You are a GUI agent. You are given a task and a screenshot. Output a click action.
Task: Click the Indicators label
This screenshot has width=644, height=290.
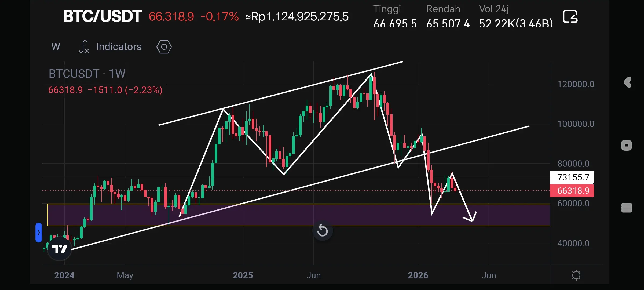tap(119, 47)
